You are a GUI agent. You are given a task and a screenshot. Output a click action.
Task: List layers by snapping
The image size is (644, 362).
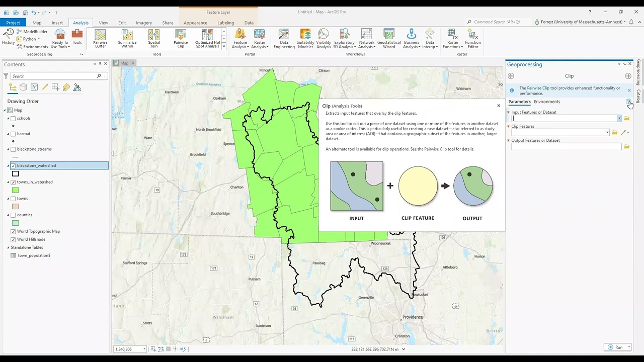coord(56,87)
